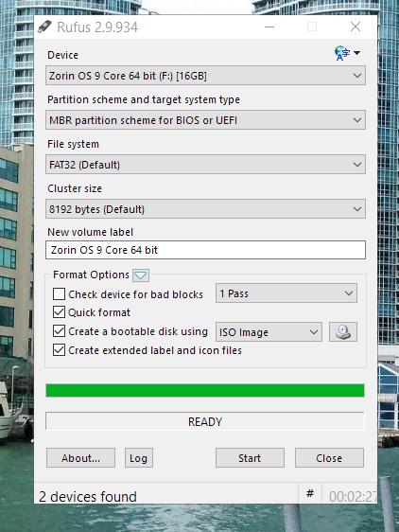Viewport: 399px width, 532px height.
Task: Disable 'Create extended label and icon files'
Action: pos(59,350)
